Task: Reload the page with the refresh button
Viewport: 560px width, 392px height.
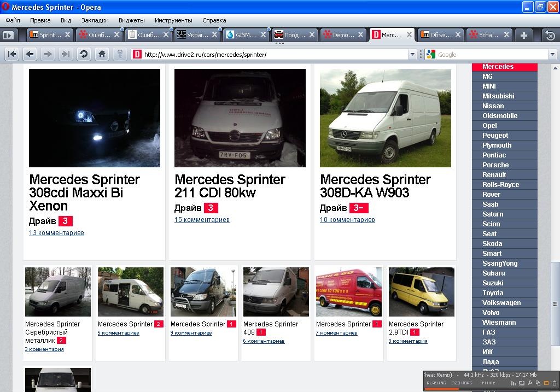Action: pyautogui.click(x=84, y=54)
